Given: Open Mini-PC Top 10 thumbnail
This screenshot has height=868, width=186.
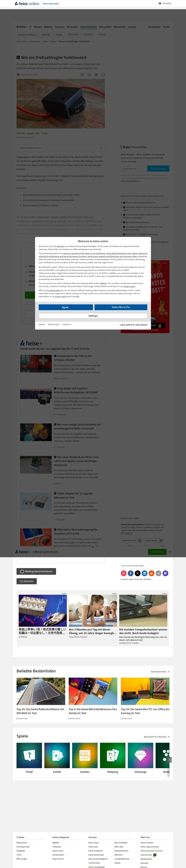Looking at the screenshot, I should pos(145,691).
